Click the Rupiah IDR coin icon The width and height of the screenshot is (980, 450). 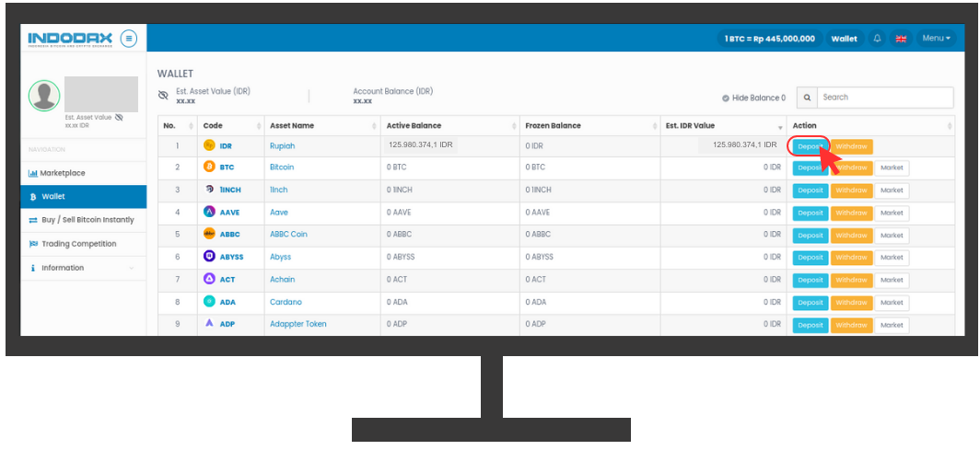(209, 145)
